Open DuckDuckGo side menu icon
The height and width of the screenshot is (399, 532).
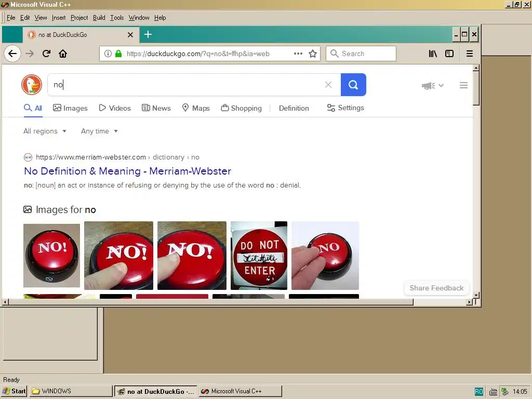coord(463,85)
